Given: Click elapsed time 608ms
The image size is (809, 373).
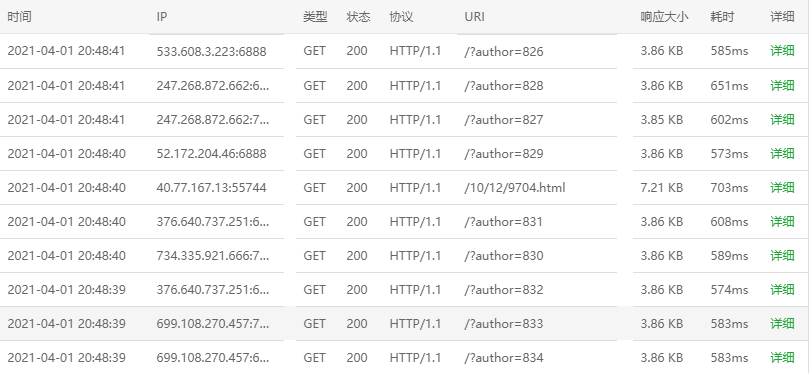Looking at the screenshot, I should (729, 221).
